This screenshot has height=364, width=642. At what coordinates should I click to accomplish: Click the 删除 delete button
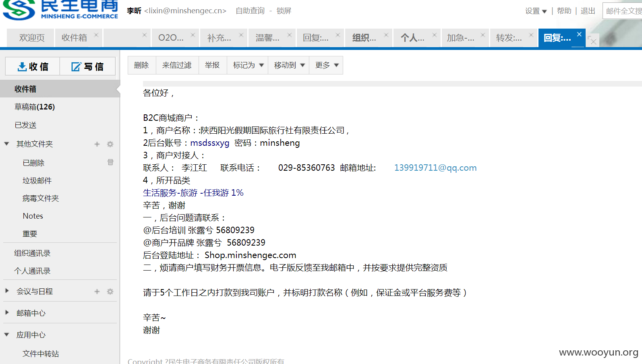(x=141, y=65)
